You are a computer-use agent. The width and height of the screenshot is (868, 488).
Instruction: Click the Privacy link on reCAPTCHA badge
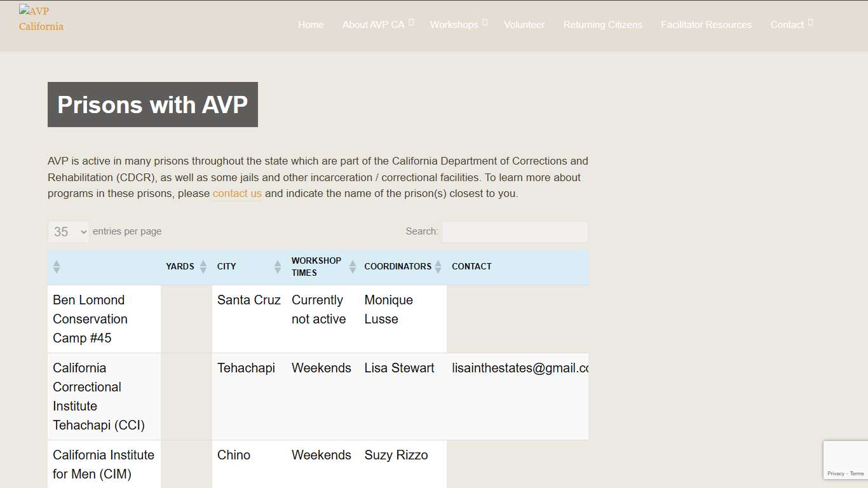(836, 473)
